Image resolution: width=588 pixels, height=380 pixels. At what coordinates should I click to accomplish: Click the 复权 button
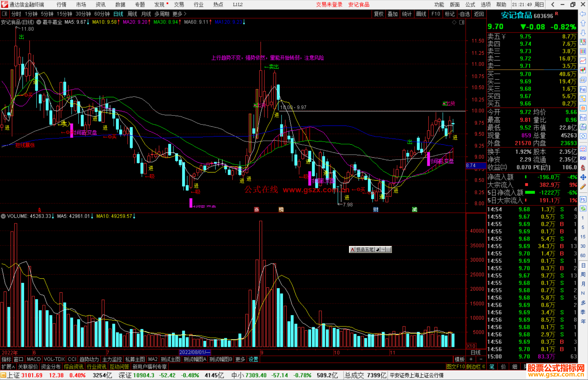[378, 14]
